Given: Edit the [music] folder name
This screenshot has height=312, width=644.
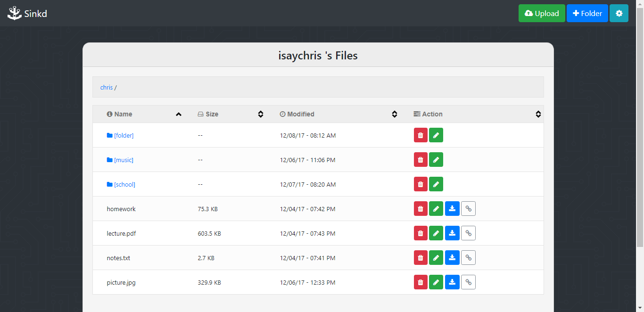Looking at the screenshot, I should tap(436, 160).
